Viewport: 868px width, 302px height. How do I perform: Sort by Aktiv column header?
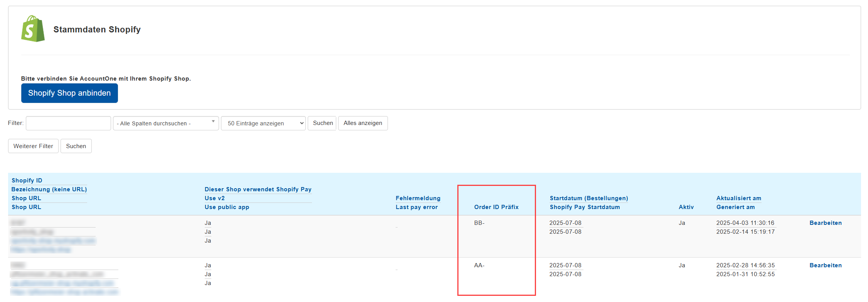pos(686,207)
